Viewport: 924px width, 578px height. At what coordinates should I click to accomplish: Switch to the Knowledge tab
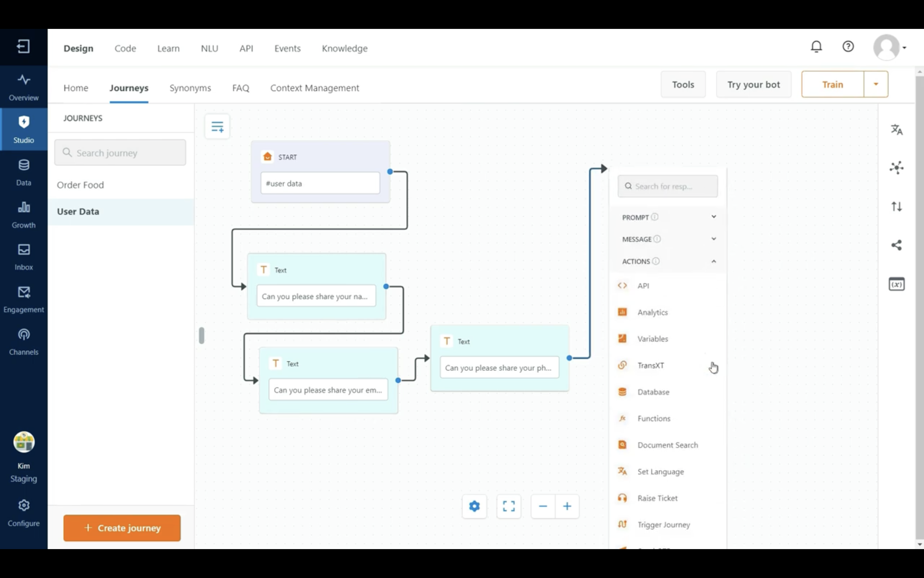345,48
